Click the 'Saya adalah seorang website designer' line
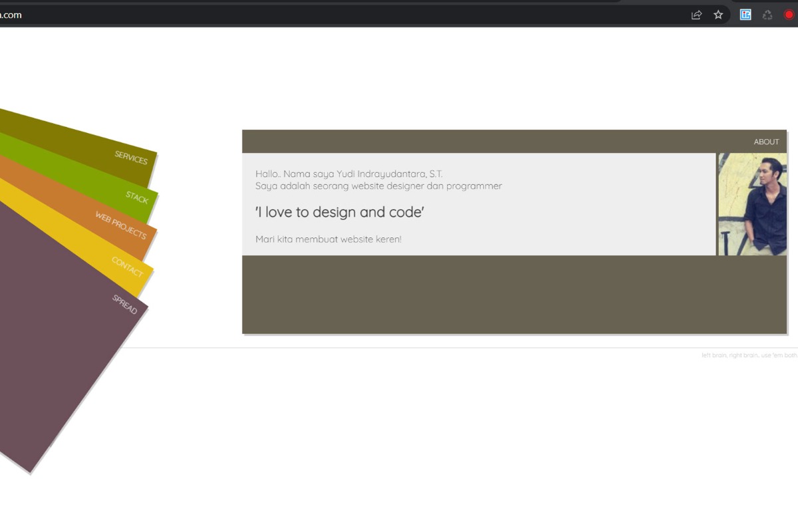The height and width of the screenshot is (532, 798). tap(378, 186)
